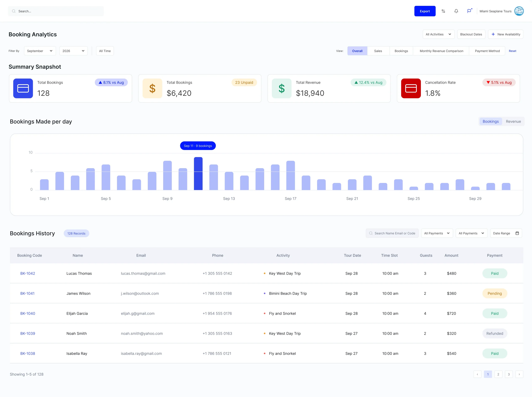Screen dimensions: 532x397
Task: Click the green Total Revenue dollar icon
Action: click(282, 88)
